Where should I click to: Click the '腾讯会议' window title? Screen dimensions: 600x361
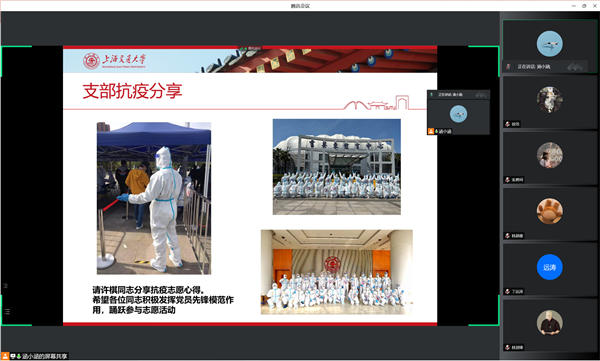coord(300,6)
